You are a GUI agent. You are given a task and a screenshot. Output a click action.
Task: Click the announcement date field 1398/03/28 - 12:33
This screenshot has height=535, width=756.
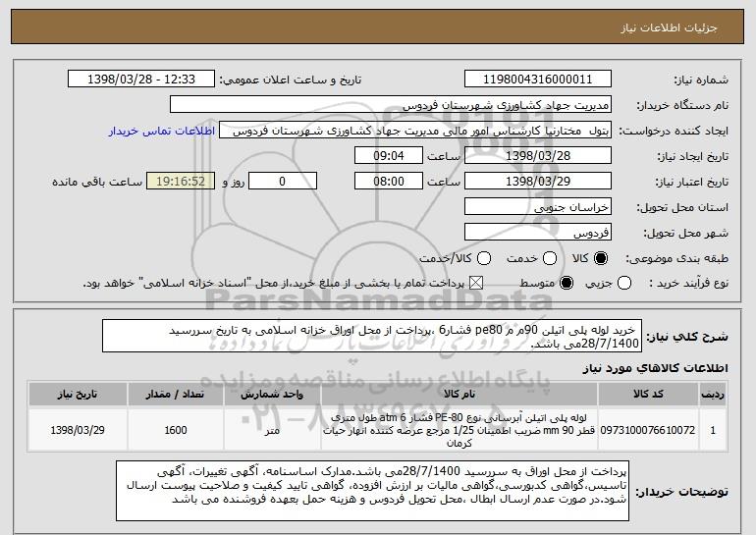click(141, 80)
